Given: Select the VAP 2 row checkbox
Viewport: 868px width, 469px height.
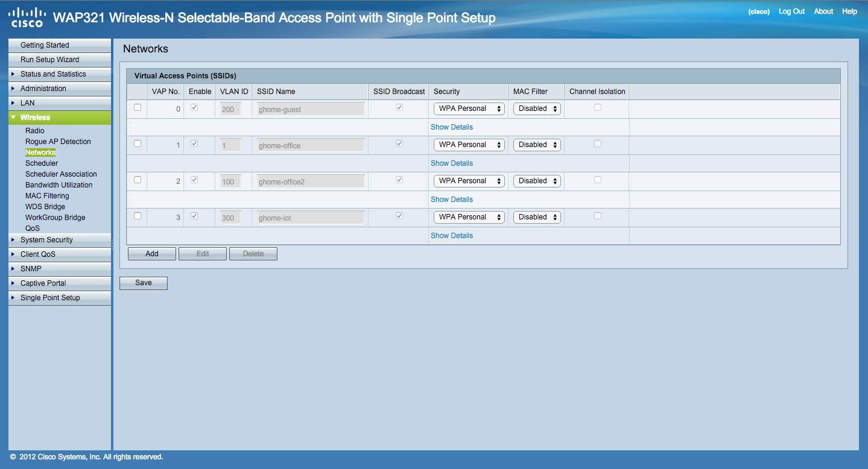Looking at the screenshot, I should [138, 180].
